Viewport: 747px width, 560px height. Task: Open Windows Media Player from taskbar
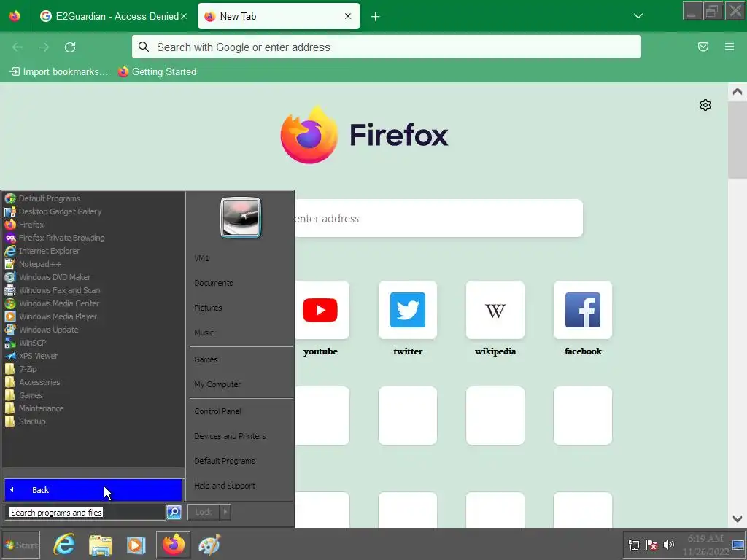coord(136,545)
